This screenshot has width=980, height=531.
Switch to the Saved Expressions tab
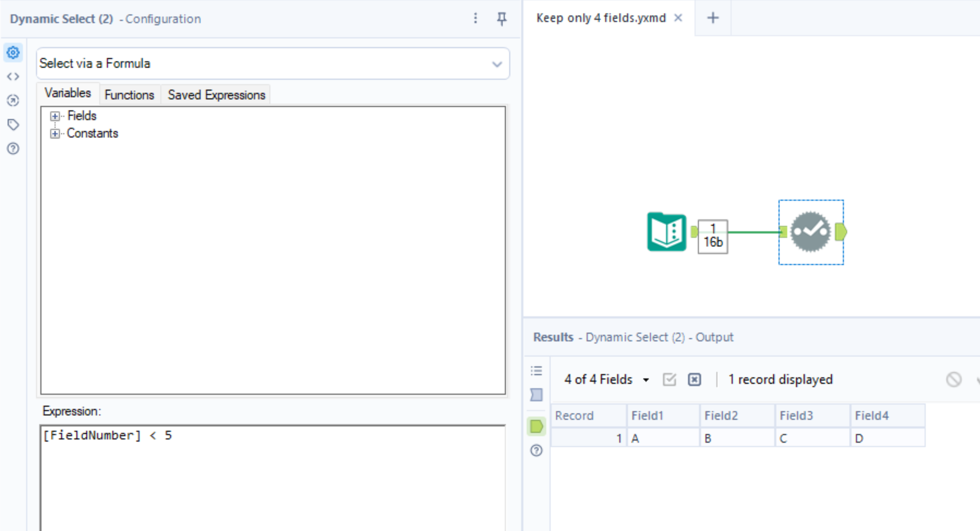point(216,95)
